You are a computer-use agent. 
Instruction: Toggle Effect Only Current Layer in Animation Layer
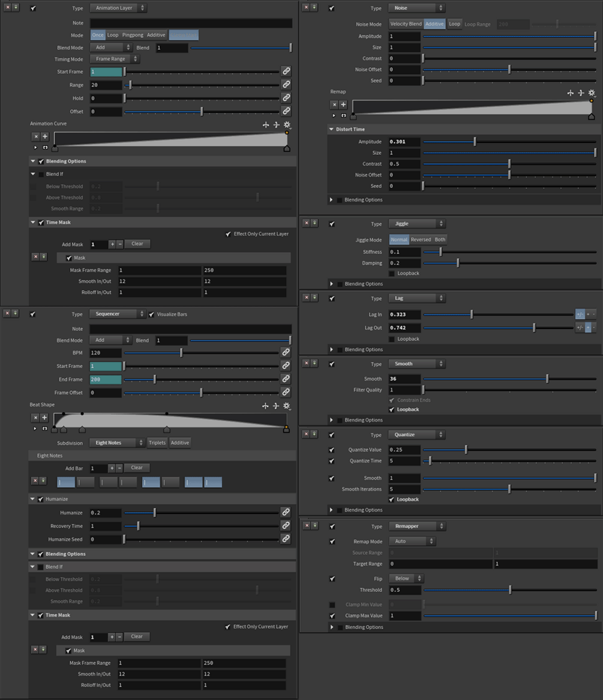[228, 234]
